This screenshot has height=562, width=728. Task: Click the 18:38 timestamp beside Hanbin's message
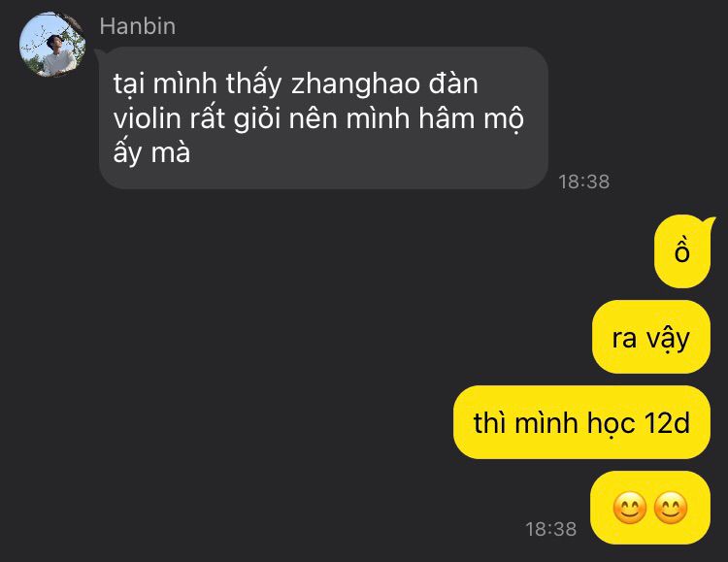click(x=583, y=182)
